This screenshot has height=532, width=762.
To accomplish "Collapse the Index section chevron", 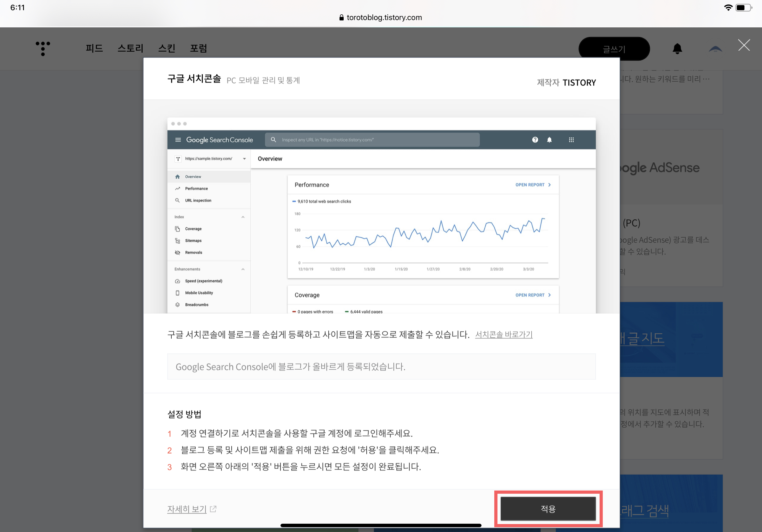I will (x=243, y=217).
